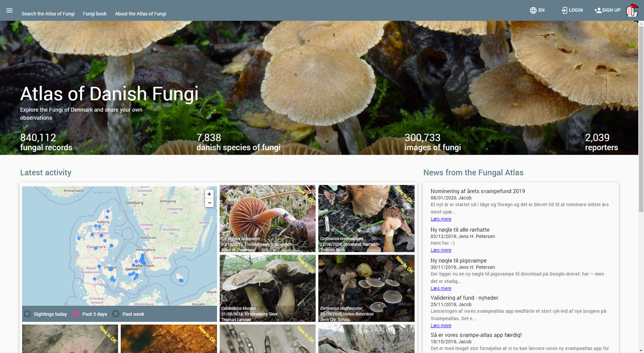Screen dimensions: 644x353
Task: Open Search the Atlas of Fungi
Action: [x=48, y=14]
